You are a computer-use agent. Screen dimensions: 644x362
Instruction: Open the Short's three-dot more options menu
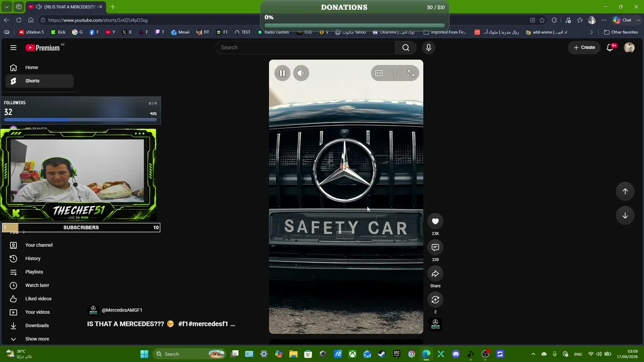(395, 73)
